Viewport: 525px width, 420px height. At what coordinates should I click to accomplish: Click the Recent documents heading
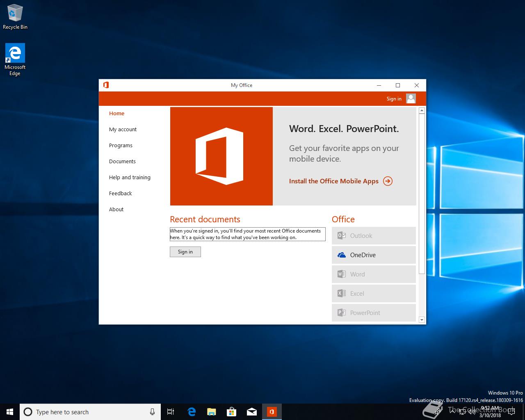coord(205,219)
